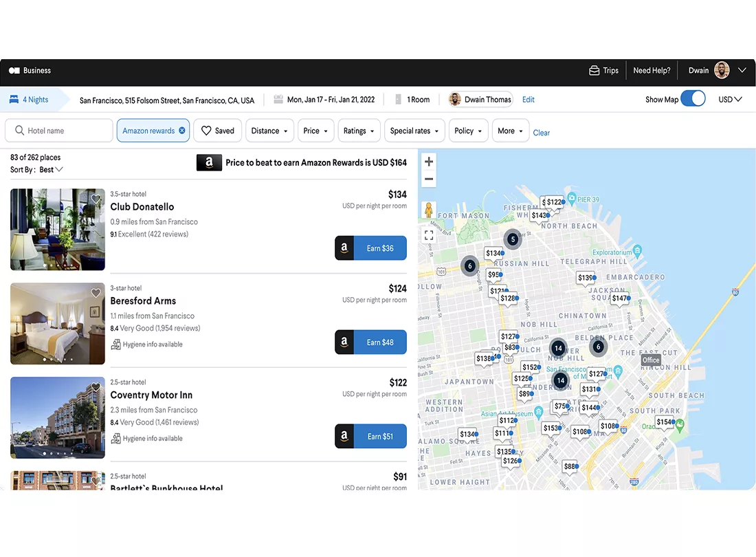This screenshot has height=557, width=756.
Task: Open Coventry Motor Inn exterior photo
Action: click(x=58, y=417)
